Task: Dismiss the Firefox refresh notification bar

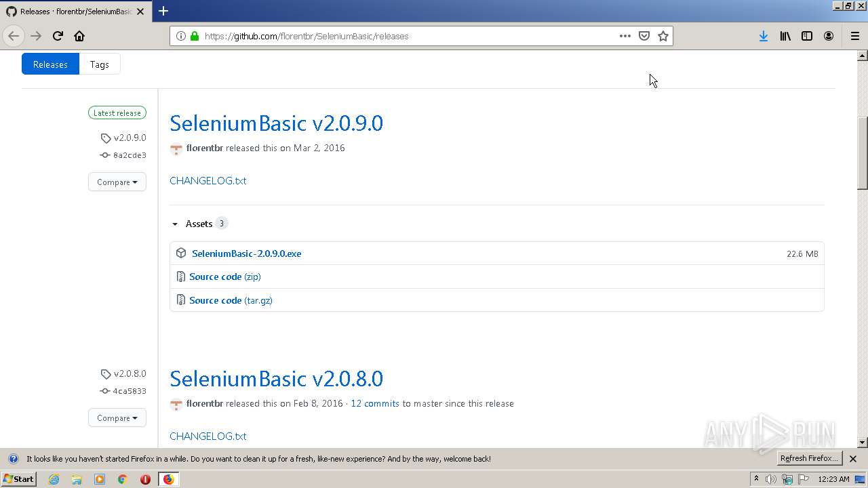Action: pyautogui.click(x=853, y=459)
